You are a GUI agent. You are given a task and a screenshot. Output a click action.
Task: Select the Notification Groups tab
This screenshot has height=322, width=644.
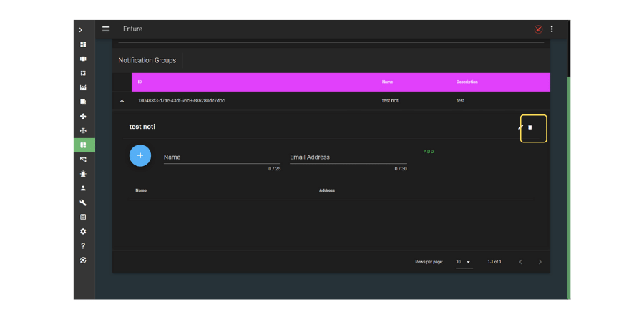click(147, 60)
